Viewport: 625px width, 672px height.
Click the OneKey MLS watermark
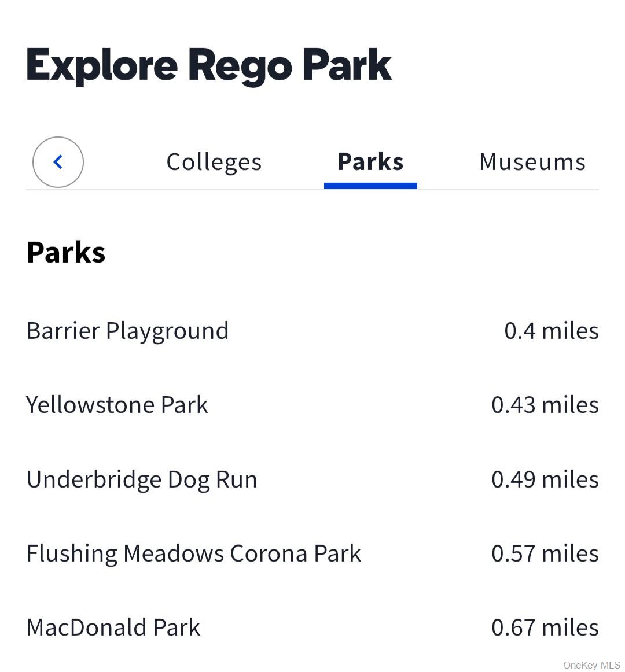coord(591,664)
